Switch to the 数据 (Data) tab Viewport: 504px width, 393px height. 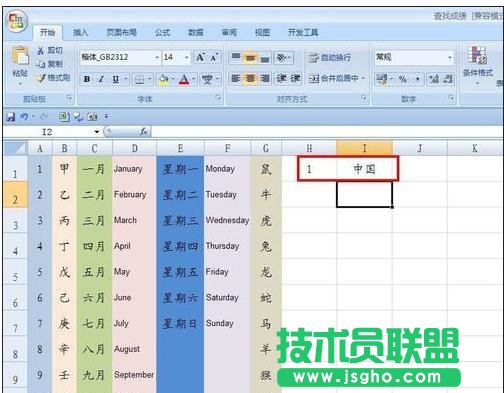click(196, 32)
